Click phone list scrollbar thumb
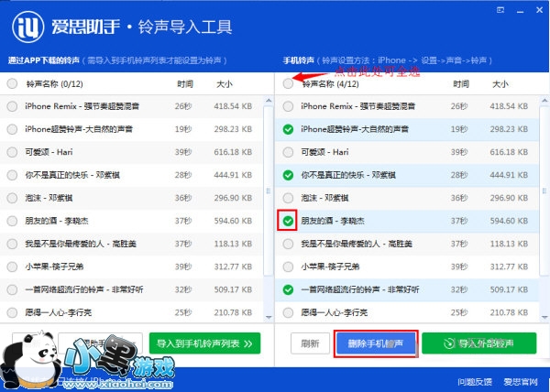Image resolution: width=550 pixels, height=392 pixels. point(544,191)
